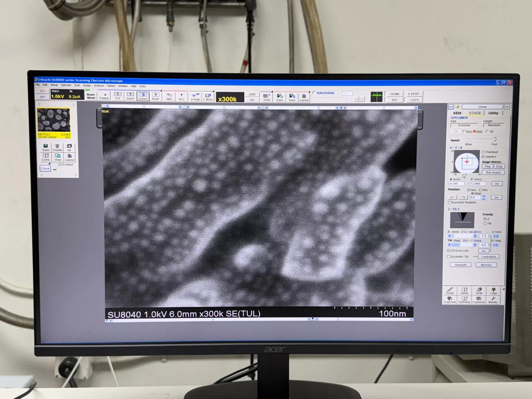
Task: Open the Analysis menu
Action: [99, 86]
